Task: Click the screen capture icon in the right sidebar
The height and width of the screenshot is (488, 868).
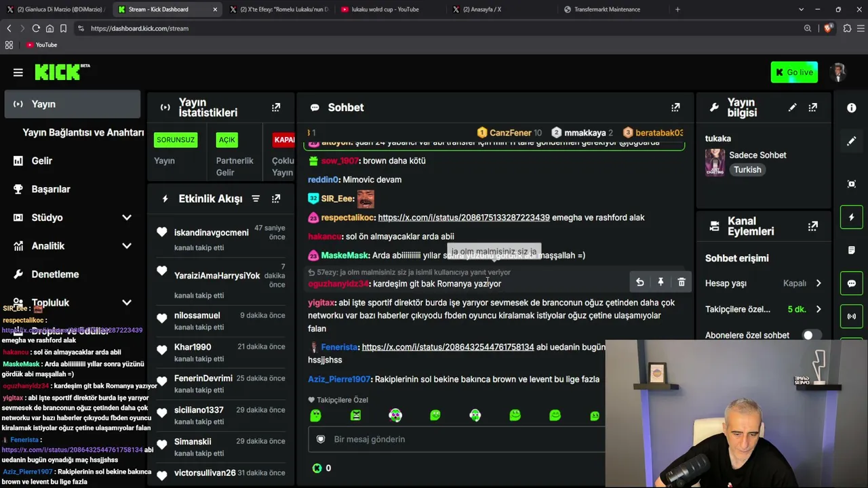Action: click(852, 184)
